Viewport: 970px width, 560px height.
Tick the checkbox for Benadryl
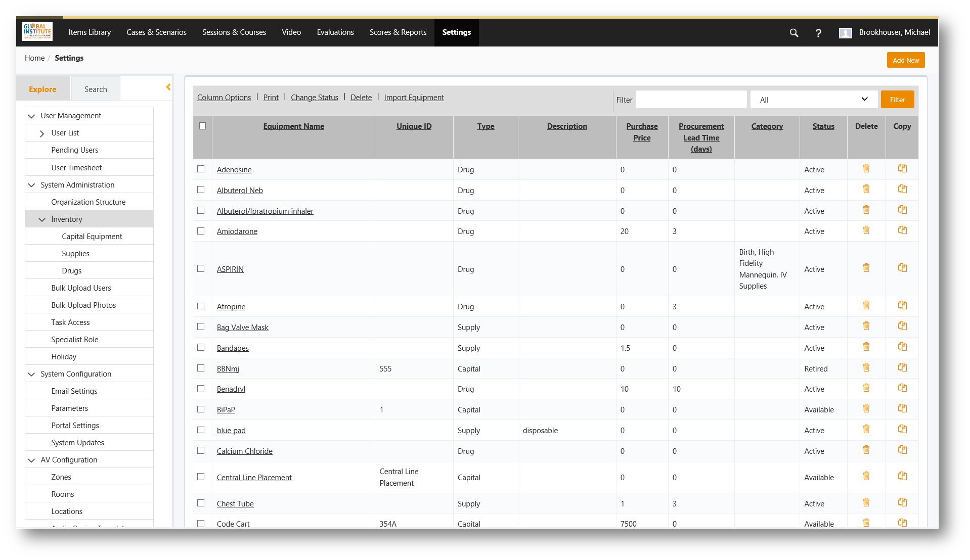201,389
